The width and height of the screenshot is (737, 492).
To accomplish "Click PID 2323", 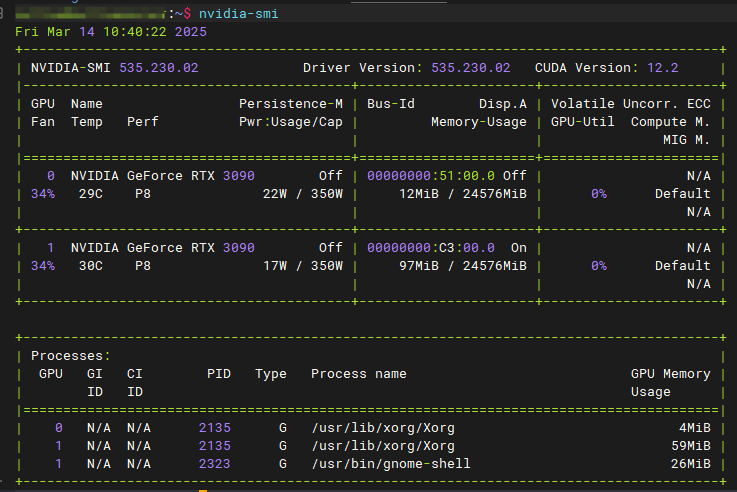I will pyautogui.click(x=214, y=464).
